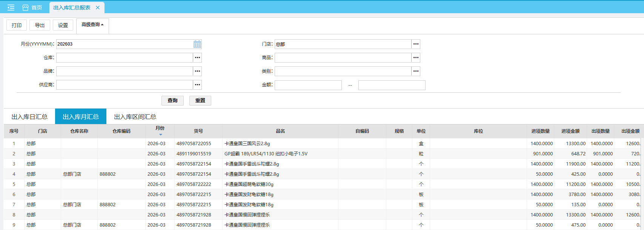Viewport: 644px width, 230px height.
Task: Collapse the 高级查询 advanced query panel
Action: 92,25
